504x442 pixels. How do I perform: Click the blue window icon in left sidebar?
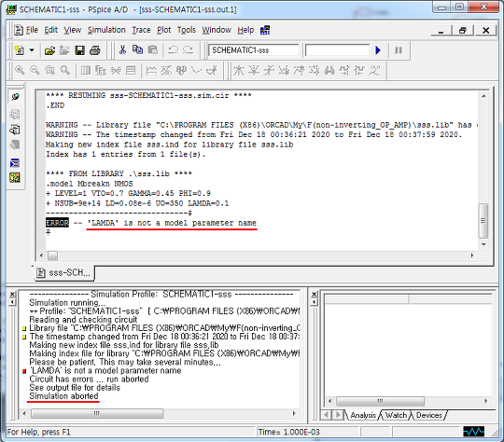[x=15, y=163]
